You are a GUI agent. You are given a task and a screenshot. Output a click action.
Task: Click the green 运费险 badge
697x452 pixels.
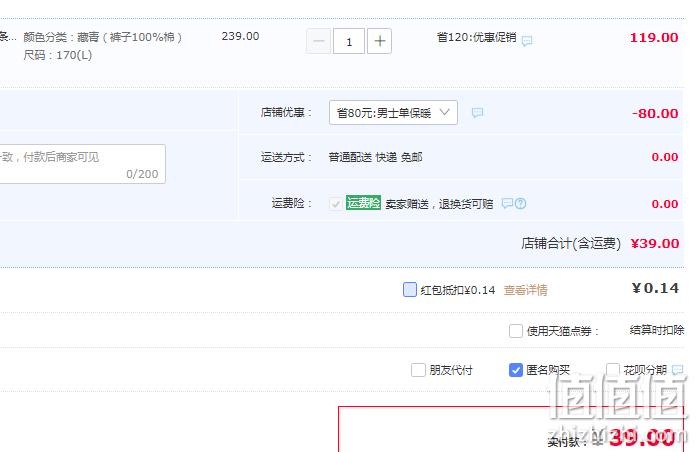pyautogui.click(x=364, y=203)
